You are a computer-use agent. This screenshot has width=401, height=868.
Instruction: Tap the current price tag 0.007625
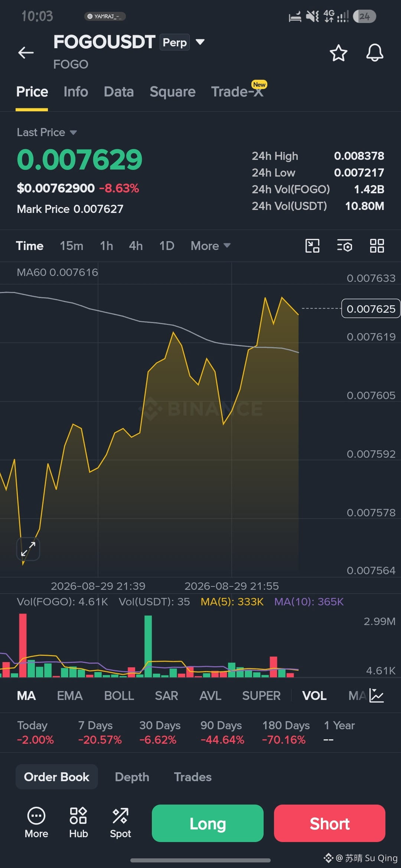click(x=371, y=309)
